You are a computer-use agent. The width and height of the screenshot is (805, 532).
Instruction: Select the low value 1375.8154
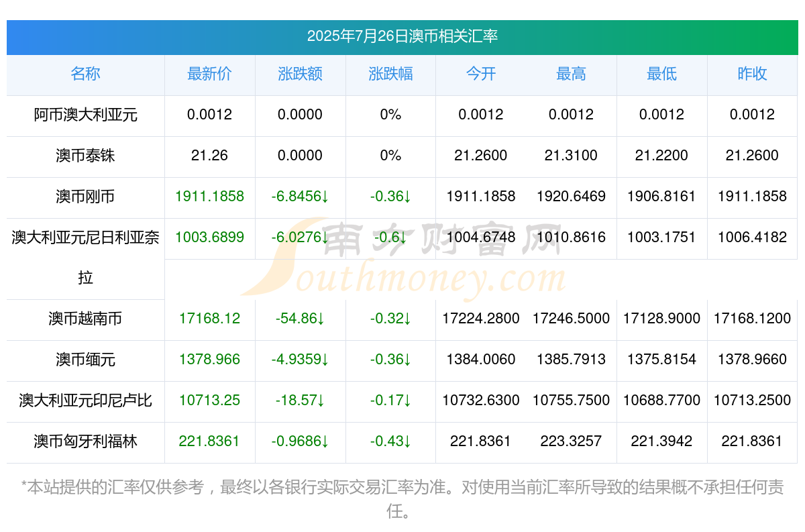coord(661,360)
